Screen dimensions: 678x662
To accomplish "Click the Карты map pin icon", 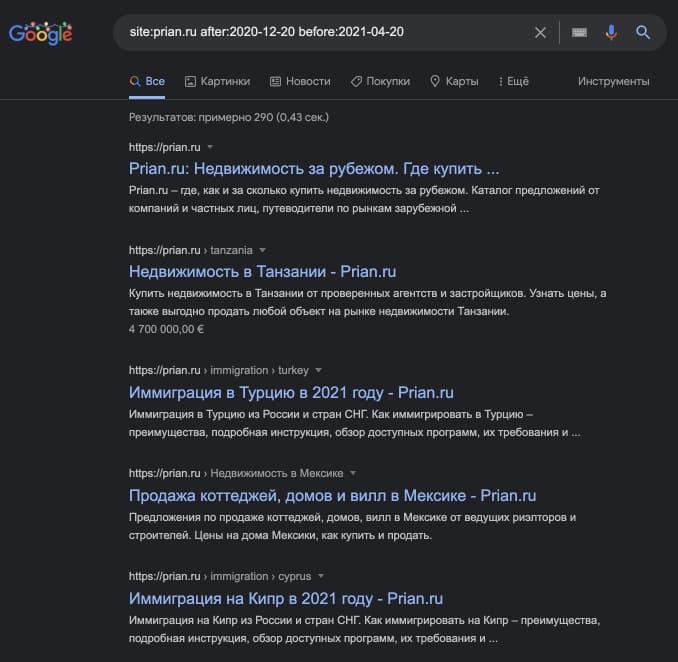I will pos(435,81).
